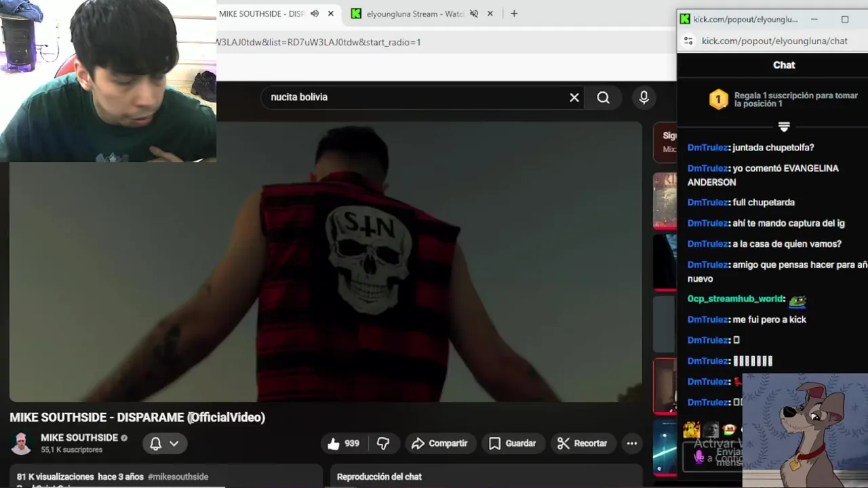
Task: Select the first recommended video thumbnail
Action: pos(665,201)
